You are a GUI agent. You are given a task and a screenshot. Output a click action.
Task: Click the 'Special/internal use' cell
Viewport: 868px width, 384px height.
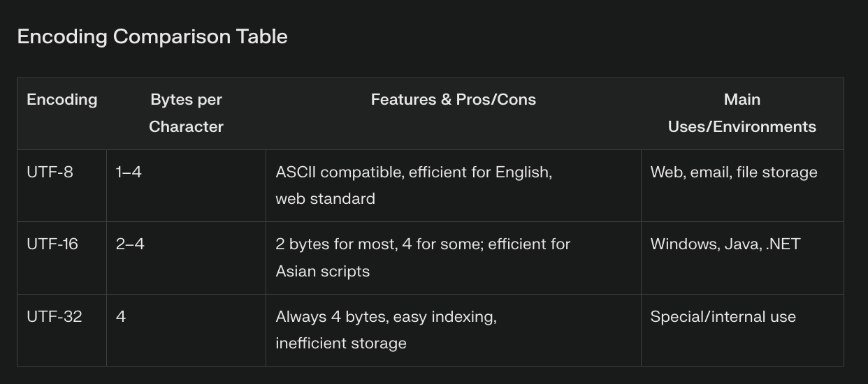point(723,317)
